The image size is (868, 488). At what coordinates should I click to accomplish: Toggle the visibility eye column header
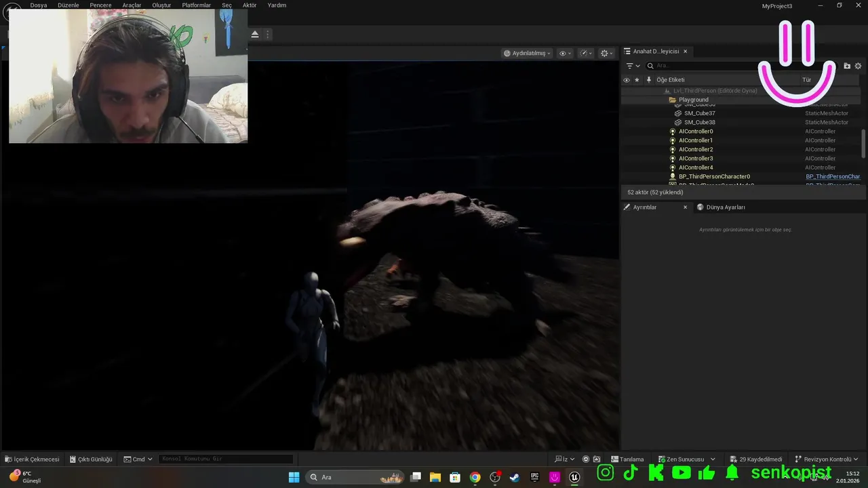point(626,80)
